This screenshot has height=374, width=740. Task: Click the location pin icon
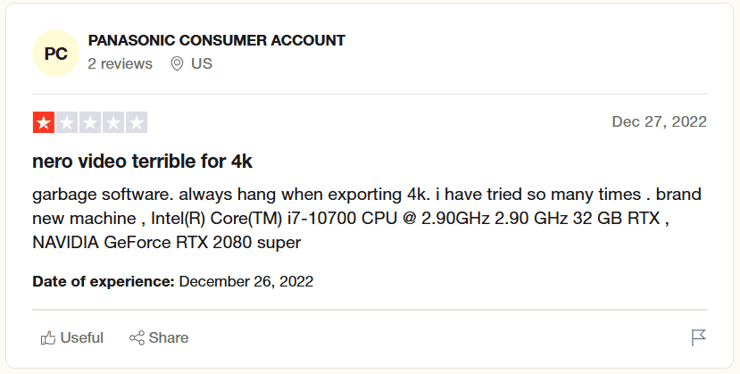[177, 64]
